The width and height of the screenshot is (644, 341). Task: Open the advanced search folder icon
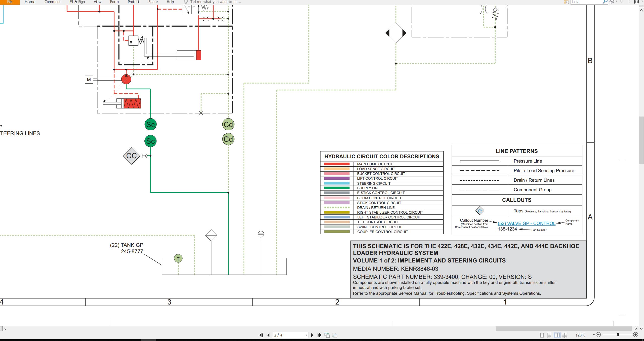[x=566, y=2]
